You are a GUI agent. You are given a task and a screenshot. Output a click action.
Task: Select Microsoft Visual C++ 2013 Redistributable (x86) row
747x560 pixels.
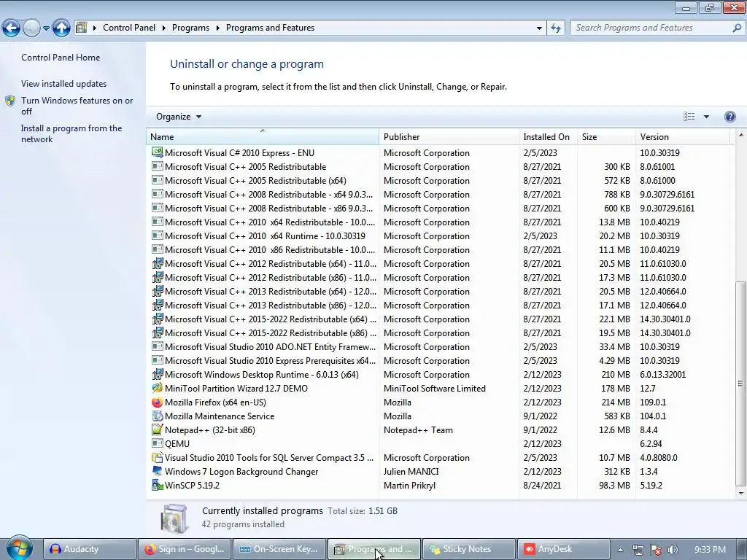pyautogui.click(x=438, y=306)
